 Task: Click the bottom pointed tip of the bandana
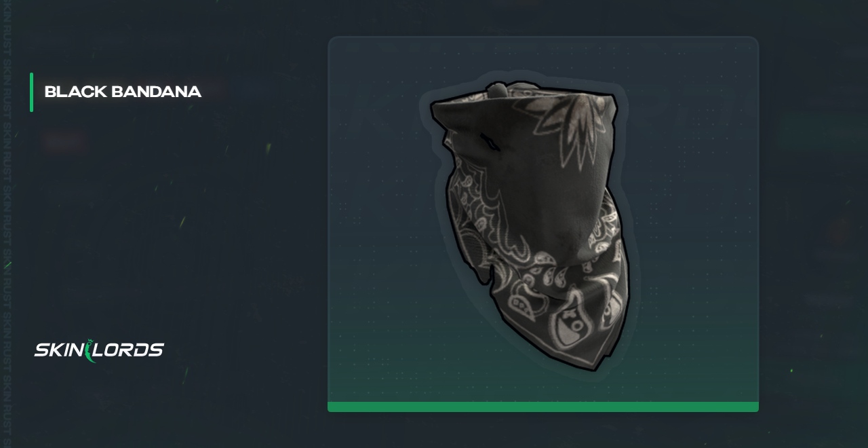click(589, 363)
